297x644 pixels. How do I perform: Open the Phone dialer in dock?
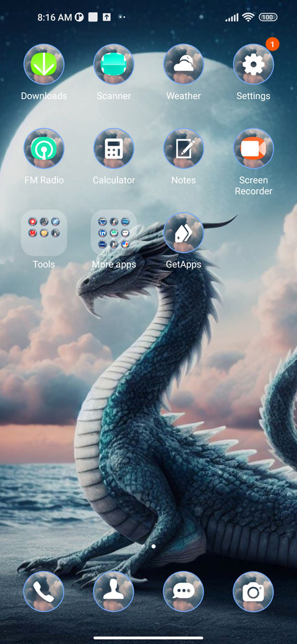pyautogui.click(x=44, y=591)
